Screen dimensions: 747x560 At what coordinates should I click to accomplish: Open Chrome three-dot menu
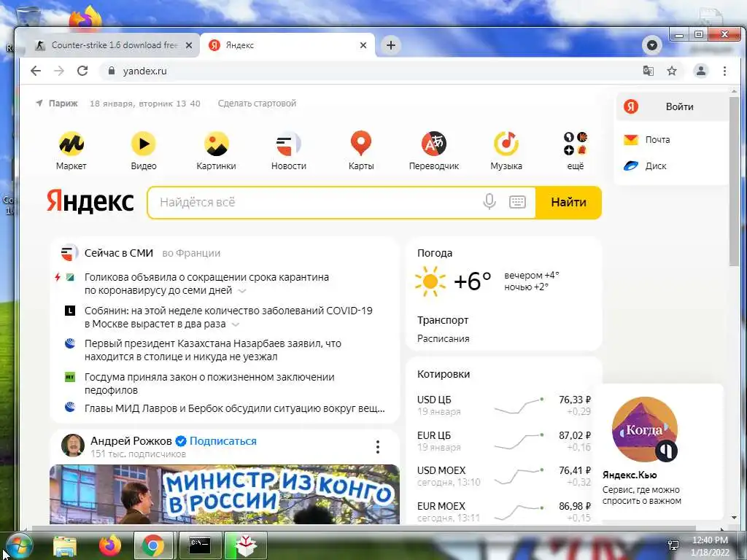click(724, 71)
